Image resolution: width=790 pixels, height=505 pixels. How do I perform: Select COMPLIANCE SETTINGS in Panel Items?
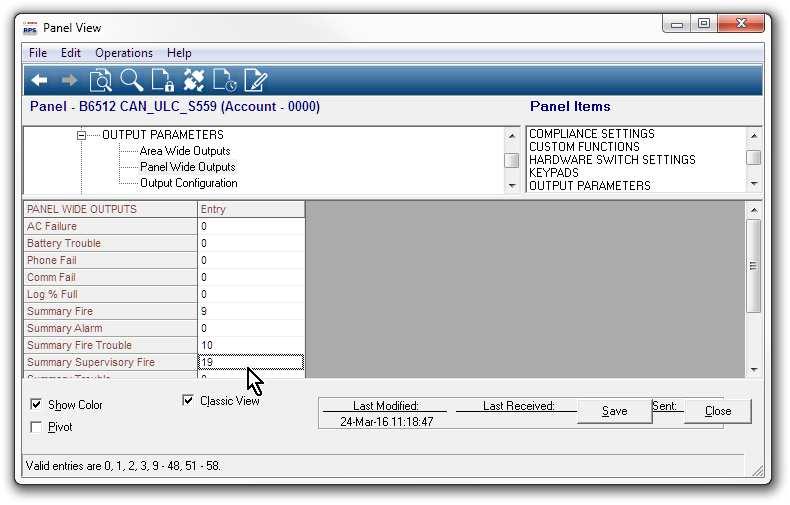(x=591, y=134)
